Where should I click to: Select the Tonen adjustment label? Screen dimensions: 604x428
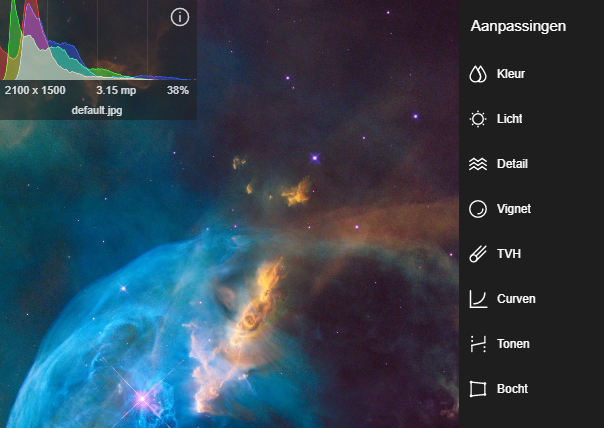(x=513, y=344)
